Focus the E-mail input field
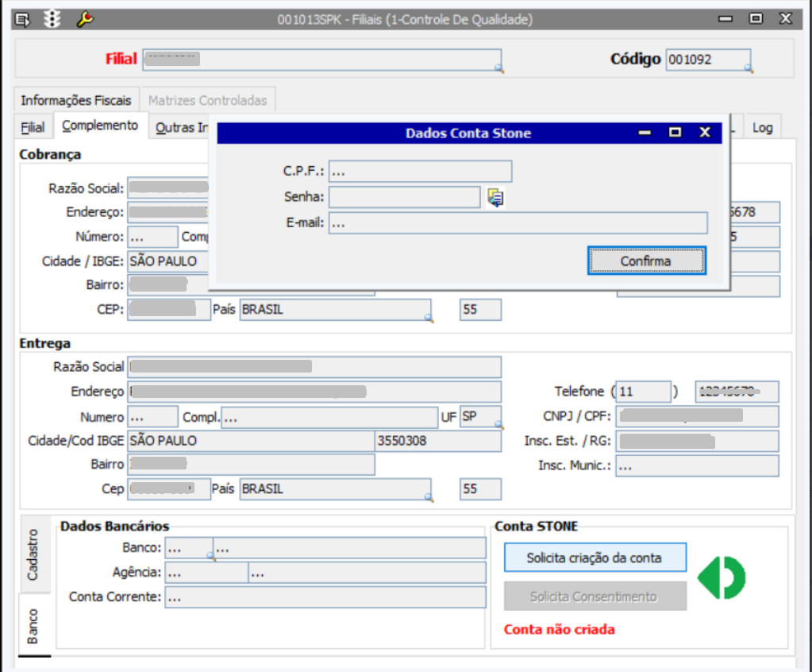 pos(518,222)
